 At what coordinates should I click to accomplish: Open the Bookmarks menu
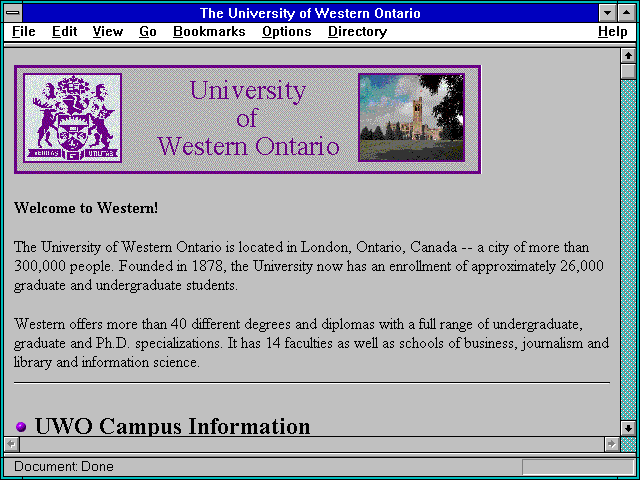[x=209, y=32]
